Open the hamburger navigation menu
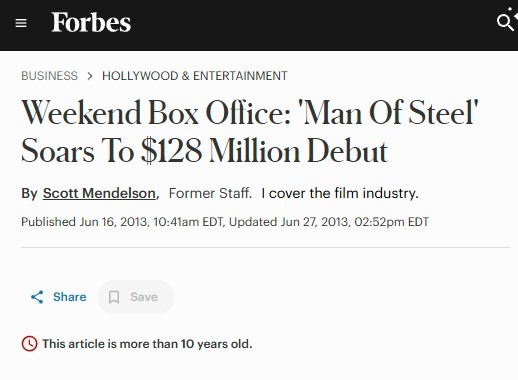This screenshot has width=518, height=380. coord(21,23)
